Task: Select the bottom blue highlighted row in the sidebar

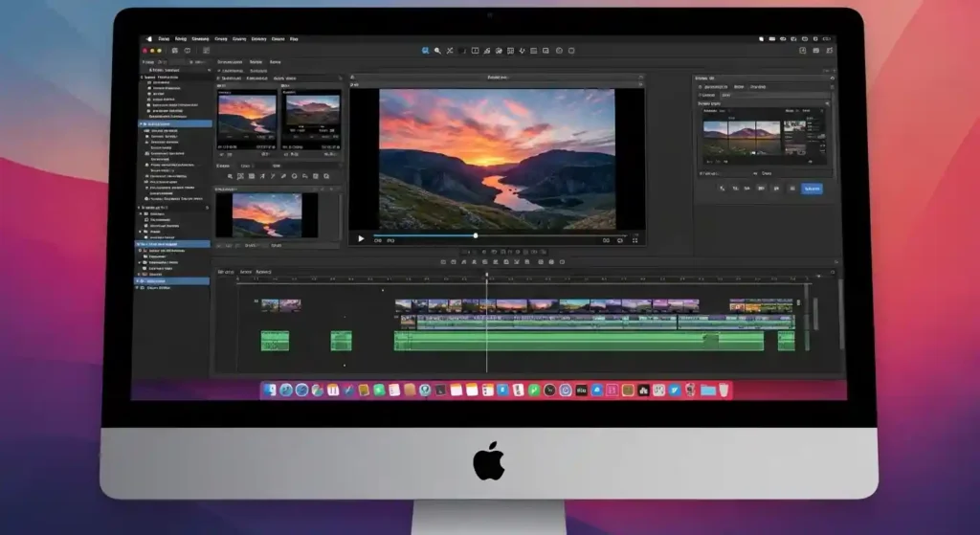Action: 172,281
